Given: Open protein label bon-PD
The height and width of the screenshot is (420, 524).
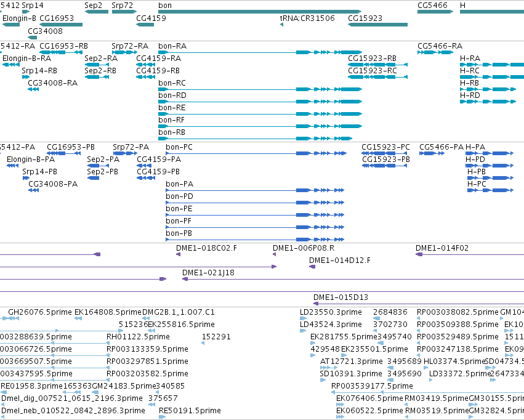Looking at the screenshot, I should pos(179,196).
